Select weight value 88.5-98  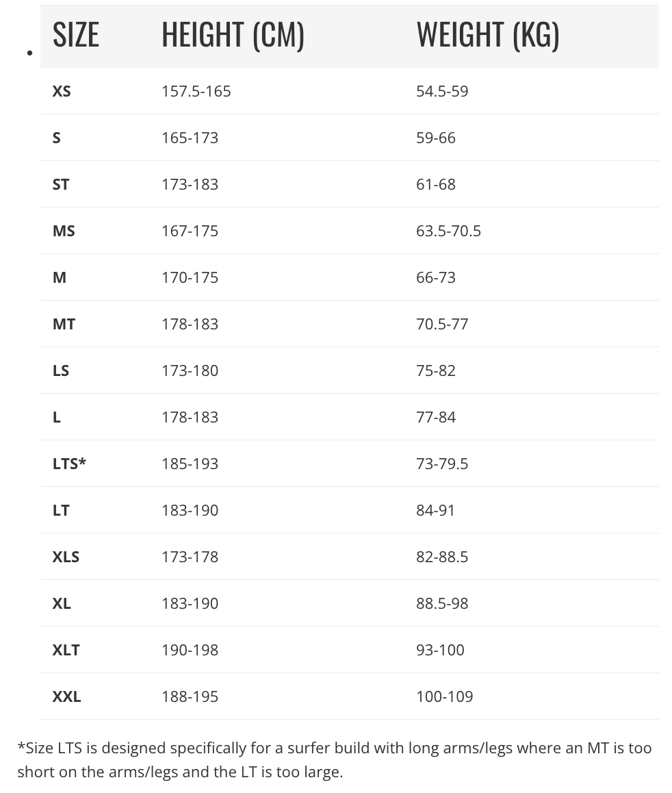pyautogui.click(x=442, y=603)
